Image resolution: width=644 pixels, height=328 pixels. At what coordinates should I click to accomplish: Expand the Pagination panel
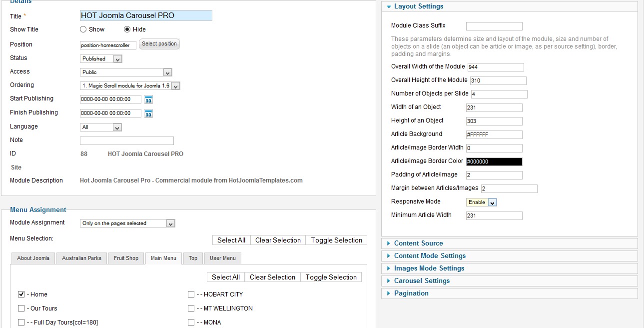[510, 293]
